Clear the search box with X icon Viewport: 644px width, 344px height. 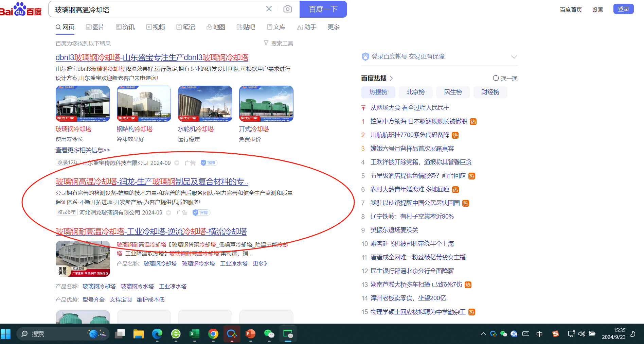click(269, 9)
